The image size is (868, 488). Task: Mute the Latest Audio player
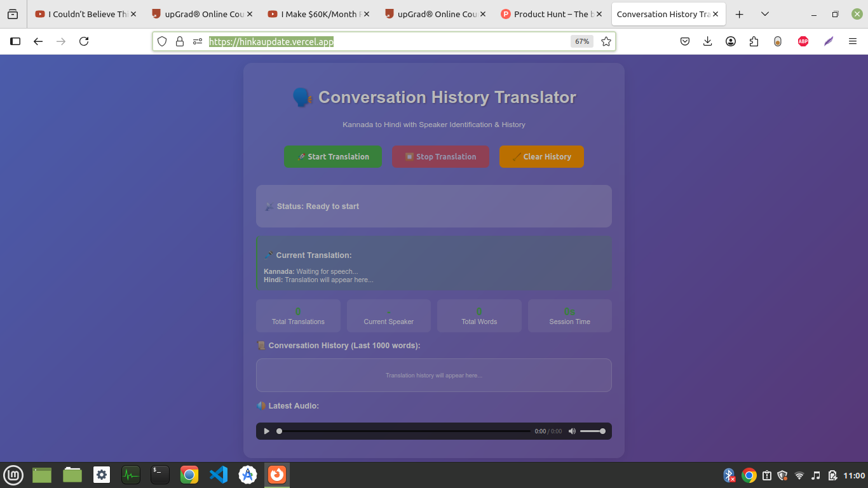point(571,431)
